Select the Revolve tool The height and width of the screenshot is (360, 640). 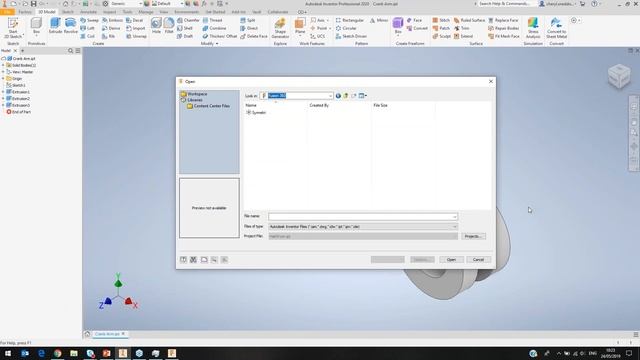coord(70,26)
